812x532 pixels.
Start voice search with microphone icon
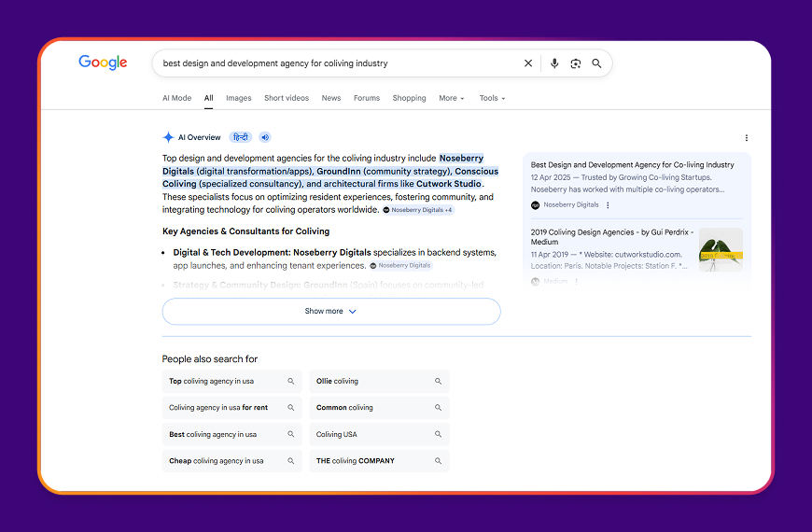point(554,63)
